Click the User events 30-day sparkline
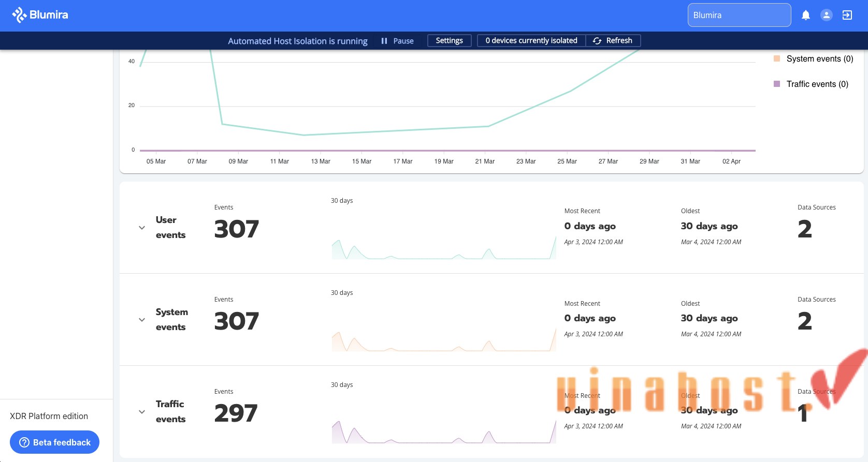The image size is (868, 462). pyautogui.click(x=443, y=249)
